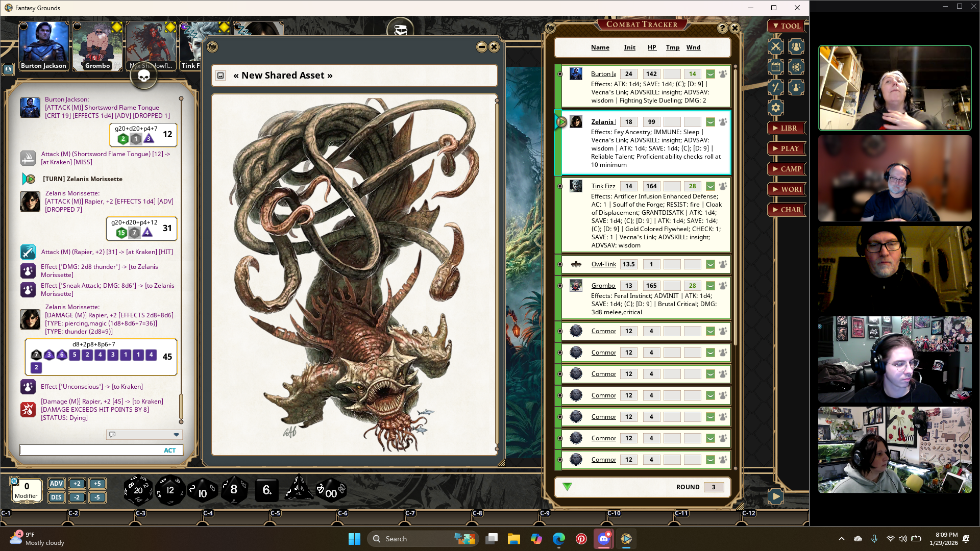Click the help icon on Combat Tracker
This screenshot has width=980, height=551.
tap(722, 28)
